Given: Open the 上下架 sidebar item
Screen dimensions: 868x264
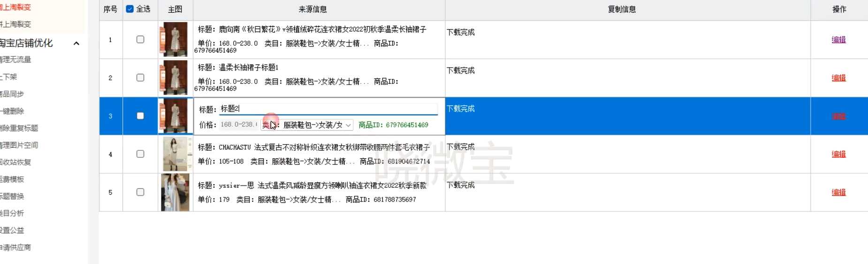Looking at the screenshot, I should 8,77.
